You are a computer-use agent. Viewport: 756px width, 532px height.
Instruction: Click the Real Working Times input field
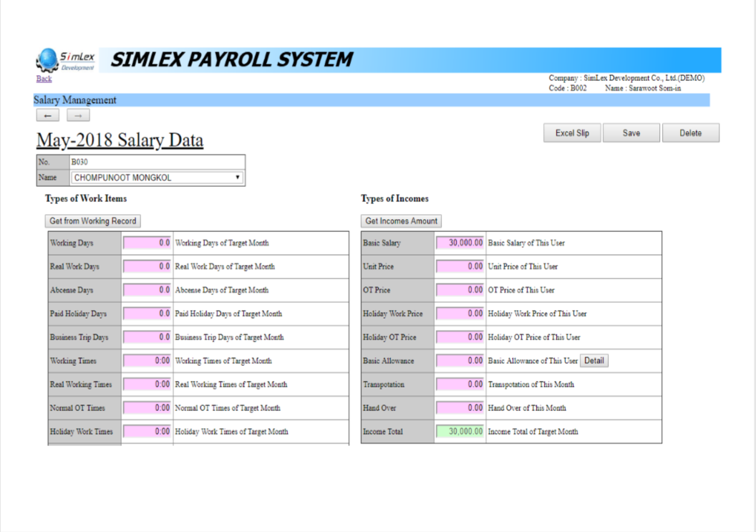(147, 385)
